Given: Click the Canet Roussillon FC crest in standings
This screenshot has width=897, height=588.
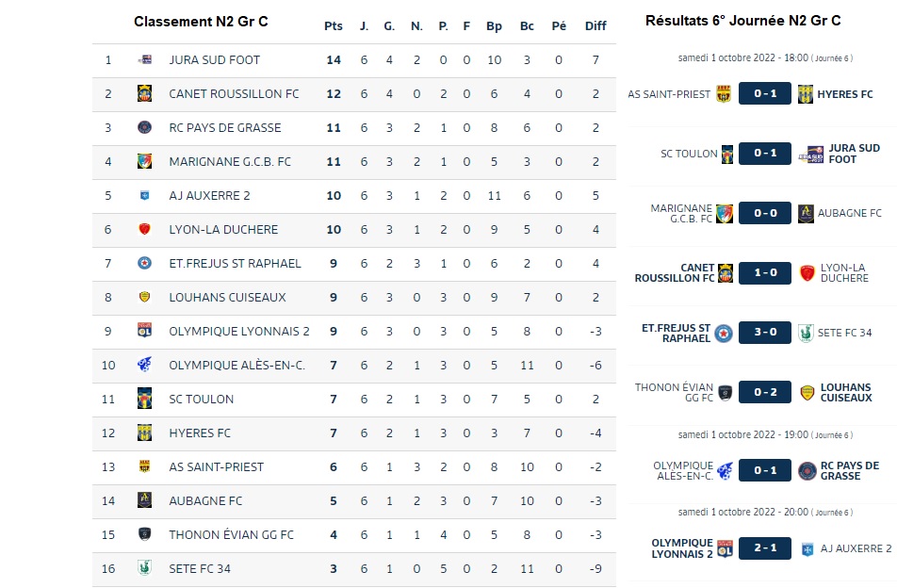Looking at the screenshot, I should point(145,93).
